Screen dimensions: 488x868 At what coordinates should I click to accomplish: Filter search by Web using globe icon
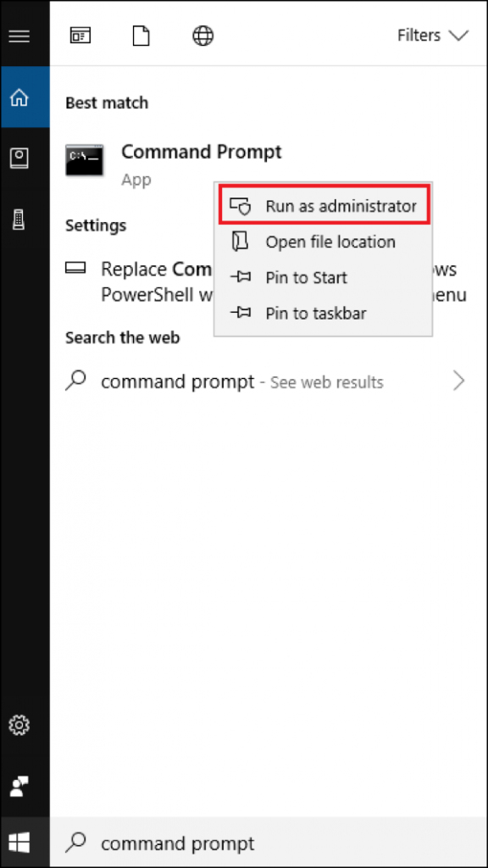coord(202,36)
